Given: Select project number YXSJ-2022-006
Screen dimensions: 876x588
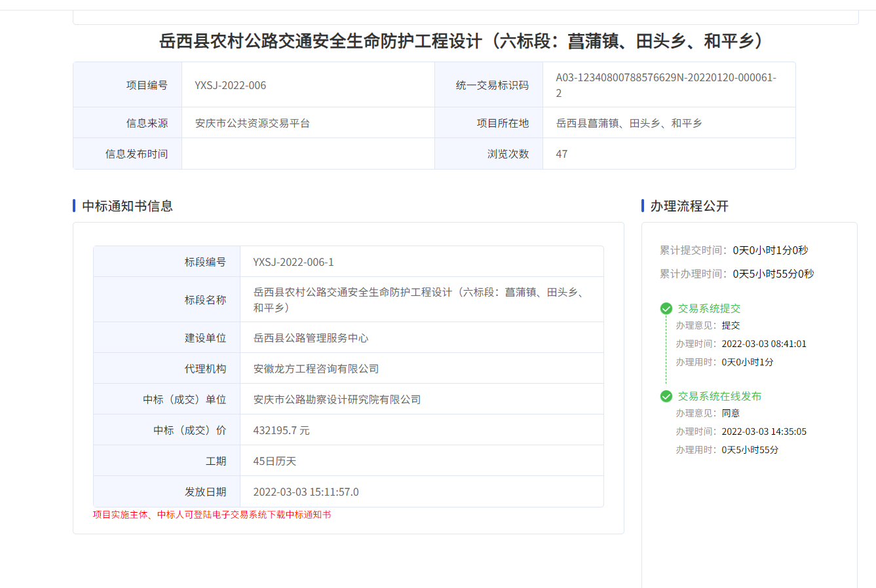Looking at the screenshot, I should pyautogui.click(x=230, y=85).
